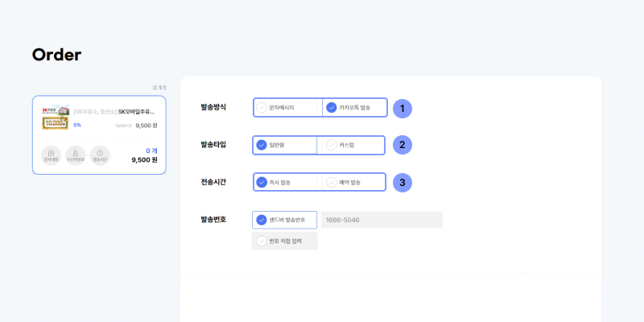644x322 pixels.
Task: Click the struck-through original price text
Action: (124, 126)
